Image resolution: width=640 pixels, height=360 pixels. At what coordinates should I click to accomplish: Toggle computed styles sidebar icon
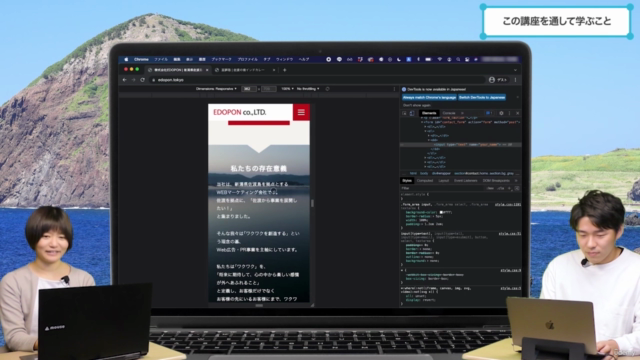(x=517, y=188)
